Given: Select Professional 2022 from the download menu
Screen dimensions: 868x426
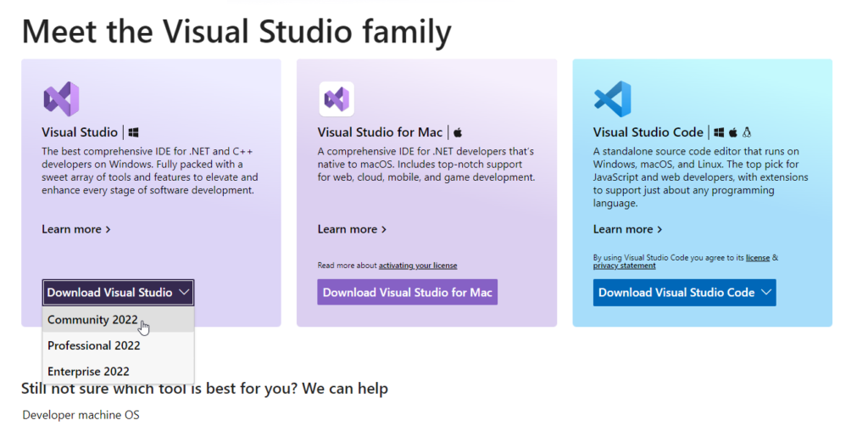Looking at the screenshot, I should (119, 345).
